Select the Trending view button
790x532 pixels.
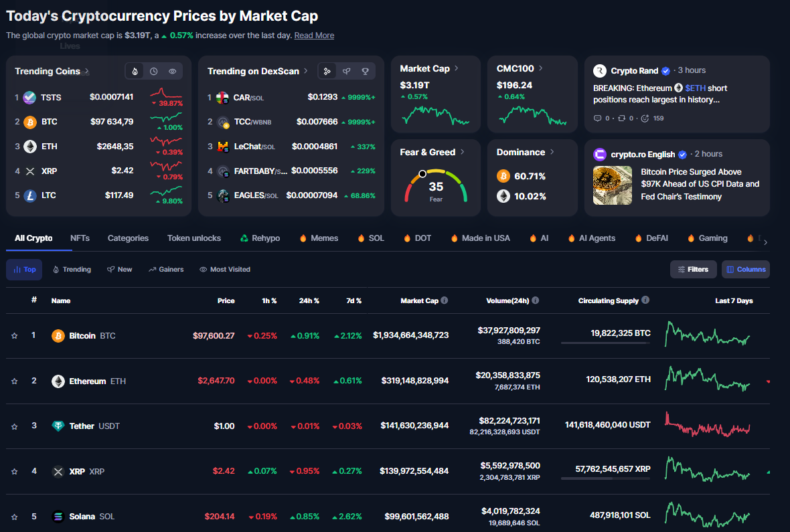pos(72,270)
